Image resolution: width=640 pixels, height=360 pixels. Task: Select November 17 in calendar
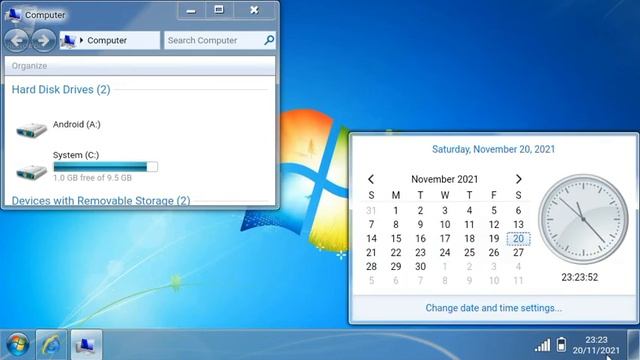tap(445, 239)
